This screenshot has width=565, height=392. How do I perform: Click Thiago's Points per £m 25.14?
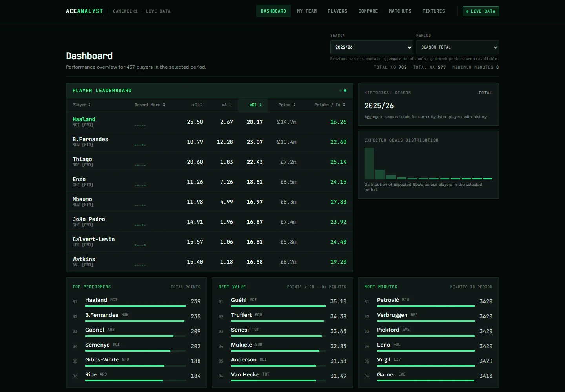[x=338, y=162]
